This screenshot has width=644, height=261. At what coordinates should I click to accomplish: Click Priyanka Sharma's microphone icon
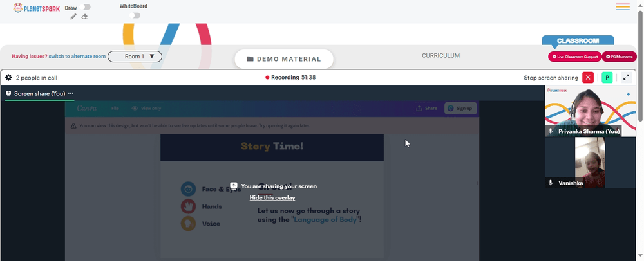click(x=551, y=131)
